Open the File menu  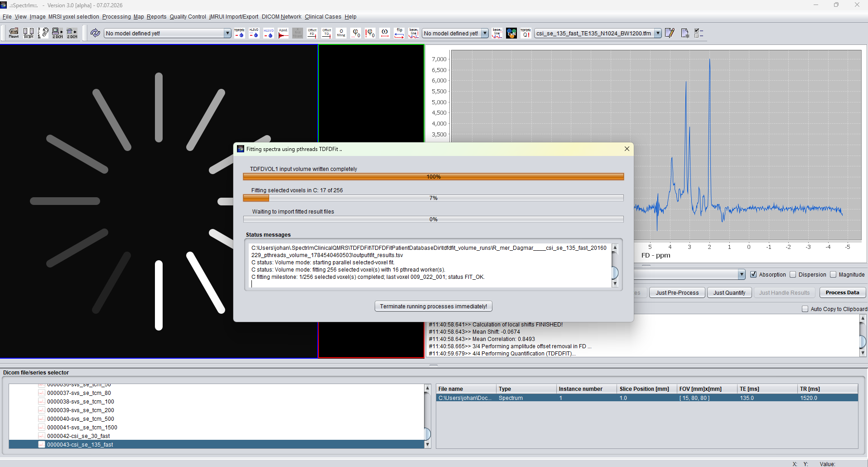[x=7, y=17]
